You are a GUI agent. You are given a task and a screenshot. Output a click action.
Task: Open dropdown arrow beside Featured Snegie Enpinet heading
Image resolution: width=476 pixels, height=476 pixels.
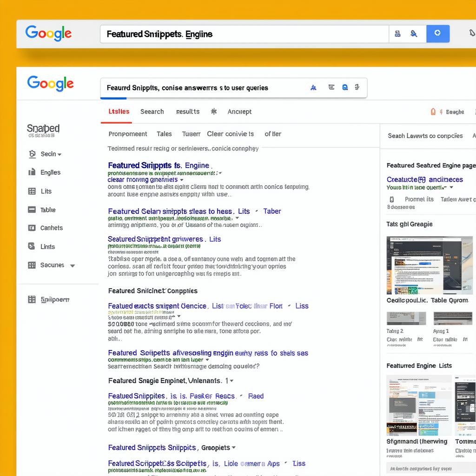[231, 381]
